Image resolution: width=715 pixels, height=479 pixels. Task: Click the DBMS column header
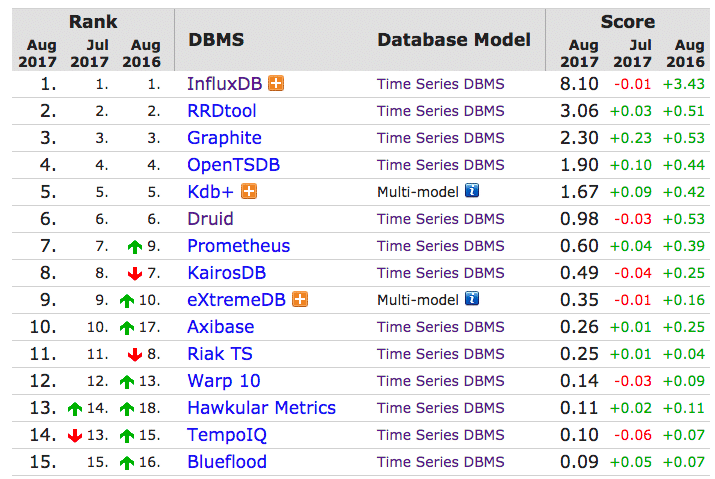[216, 40]
